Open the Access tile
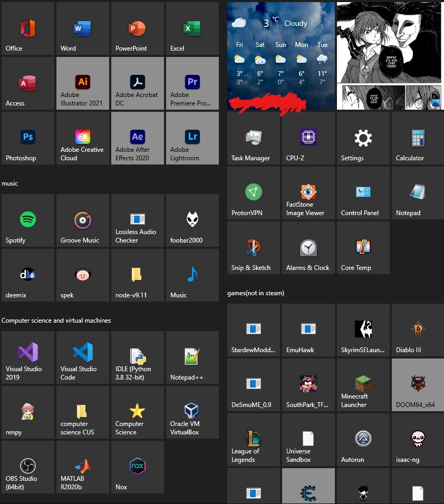Screen dimensions: 444x504 click(28, 84)
